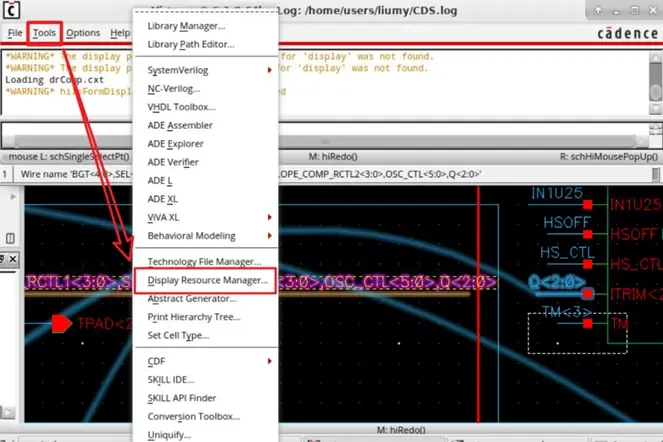Click the cadence logo text
The width and height of the screenshot is (663, 442).
627,33
